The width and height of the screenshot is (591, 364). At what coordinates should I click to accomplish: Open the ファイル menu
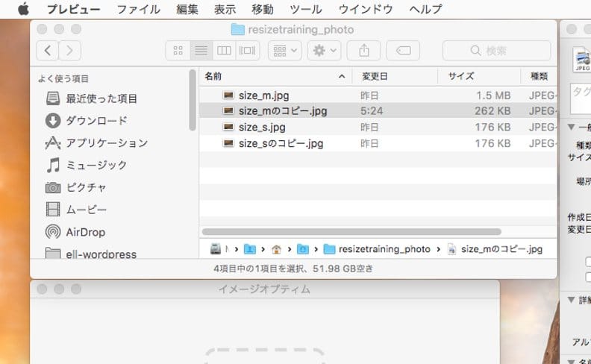[138, 9]
